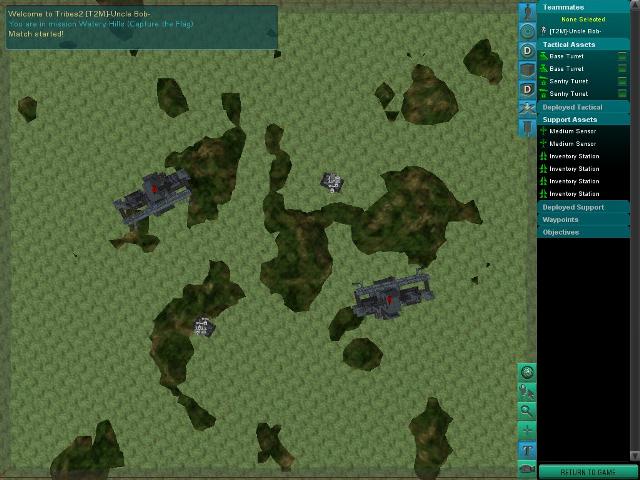Select the topmost Inventory Station entry
The image size is (640, 480).
pos(583,156)
